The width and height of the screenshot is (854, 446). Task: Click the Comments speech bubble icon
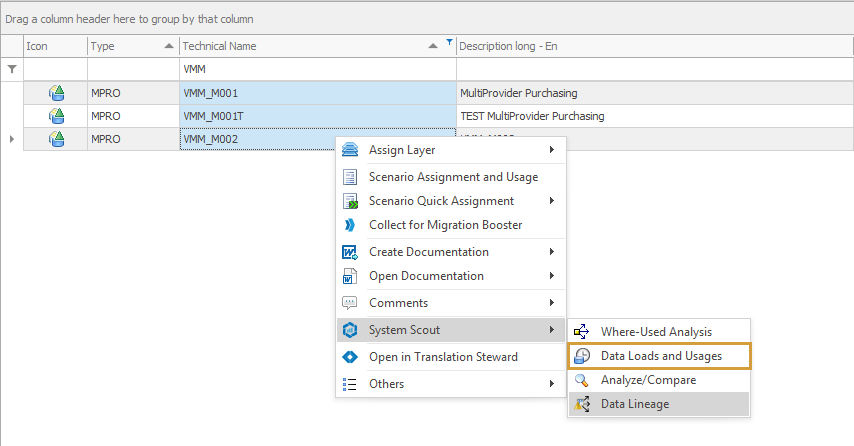[x=350, y=303]
